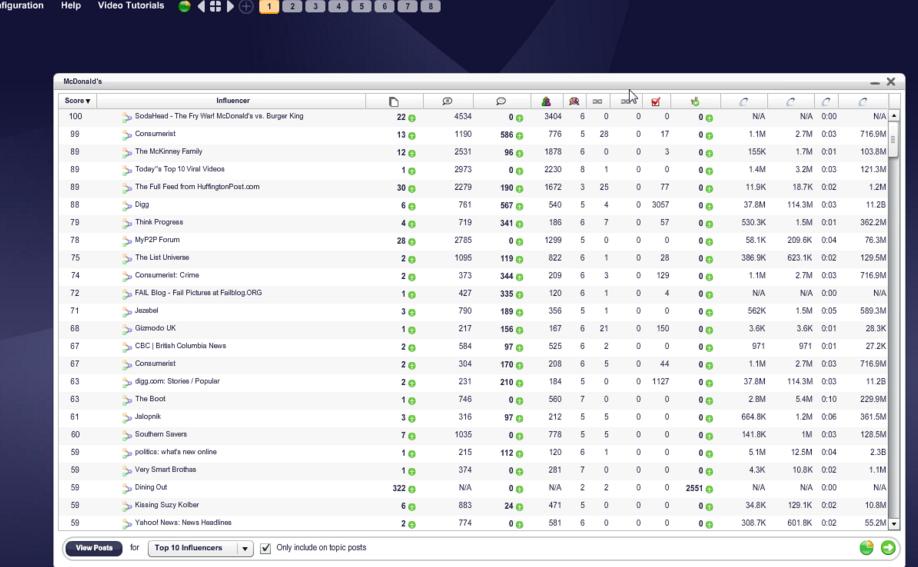
Task: Switch to workspace tab 5
Action: pyautogui.click(x=361, y=6)
